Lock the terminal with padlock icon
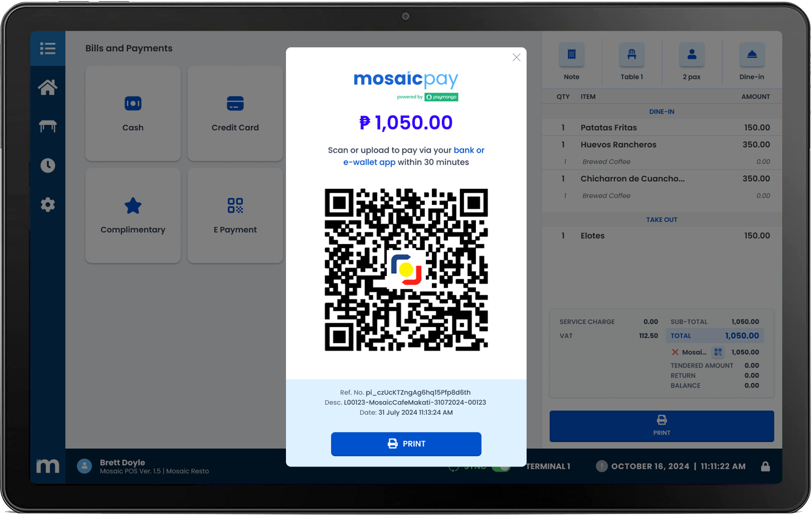The width and height of the screenshot is (812, 515). (766, 467)
